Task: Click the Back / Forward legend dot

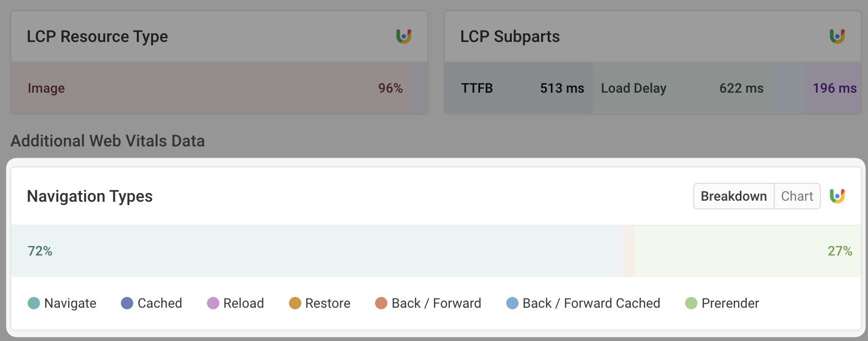Action: click(381, 303)
